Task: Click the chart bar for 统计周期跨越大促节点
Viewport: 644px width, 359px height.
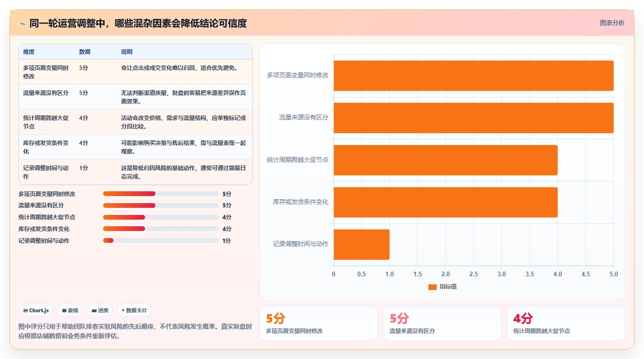Action: [x=446, y=160]
